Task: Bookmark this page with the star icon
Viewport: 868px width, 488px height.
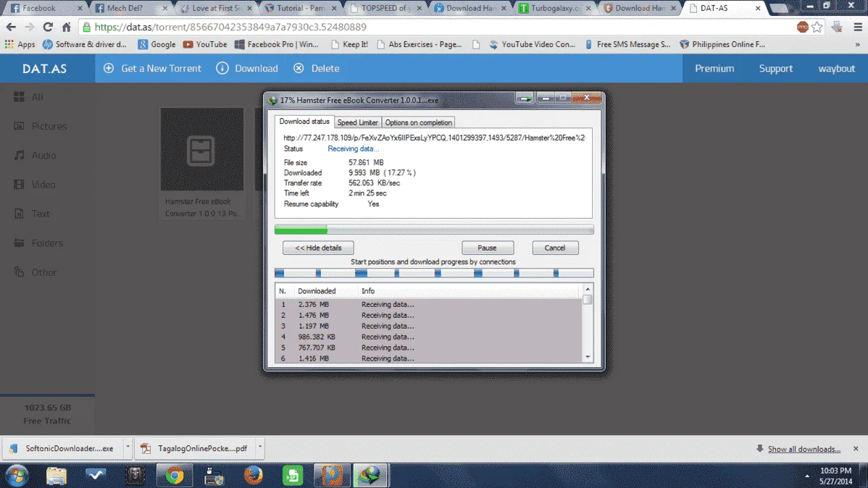Action: click(817, 27)
